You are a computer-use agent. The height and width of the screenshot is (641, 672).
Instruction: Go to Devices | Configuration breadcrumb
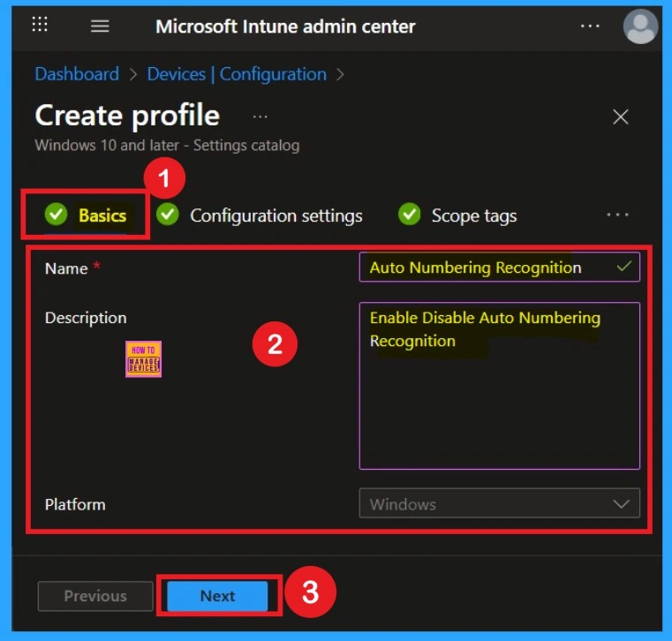click(237, 74)
